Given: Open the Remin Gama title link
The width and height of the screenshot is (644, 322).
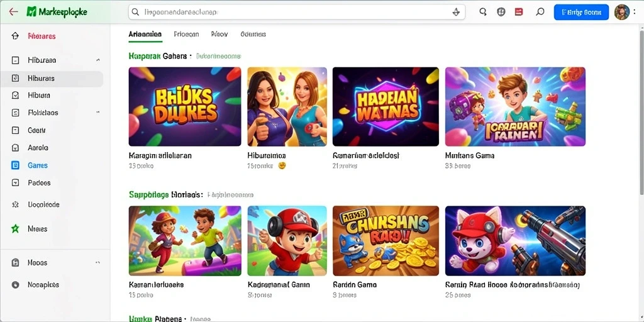Looking at the screenshot, I should (x=355, y=285).
